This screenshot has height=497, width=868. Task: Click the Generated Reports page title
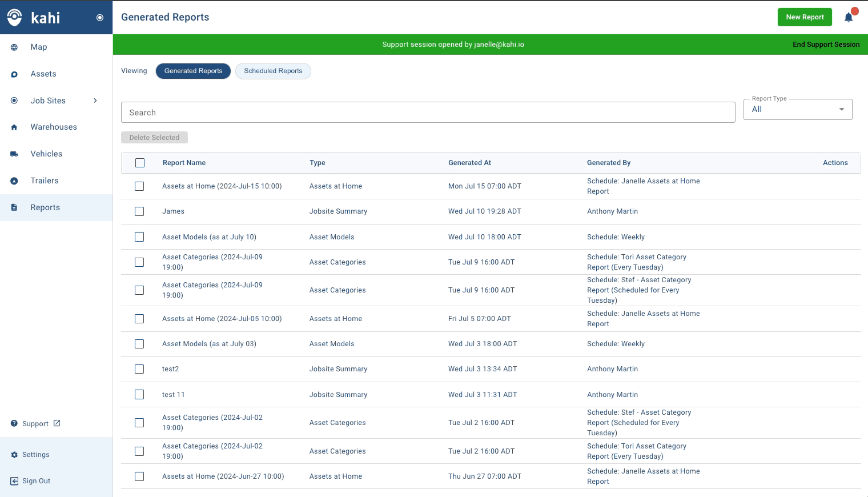pyautogui.click(x=165, y=17)
